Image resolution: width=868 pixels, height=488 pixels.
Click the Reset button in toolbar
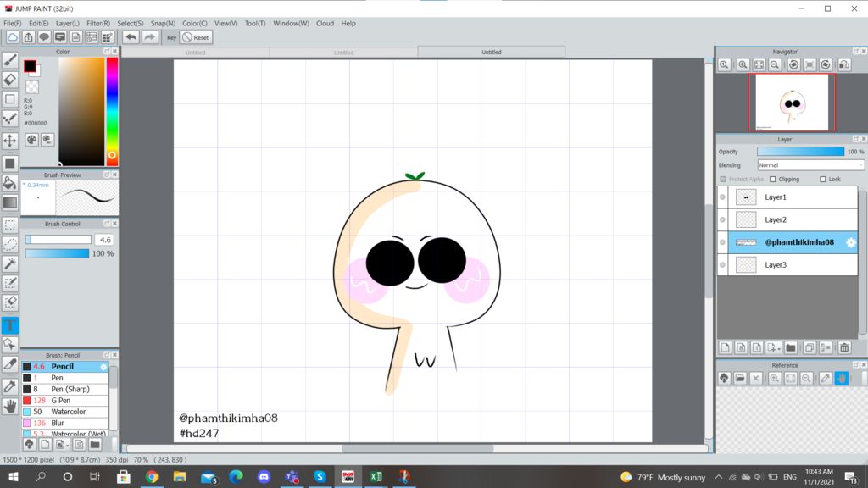[x=196, y=37]
